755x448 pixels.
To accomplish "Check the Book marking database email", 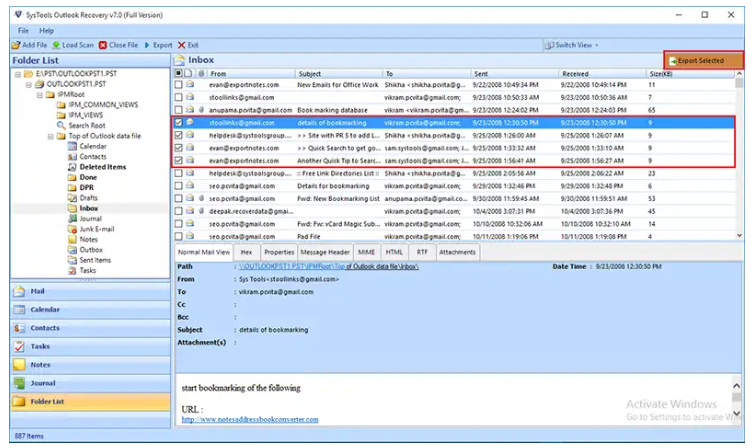I will [x=179, y=110].
